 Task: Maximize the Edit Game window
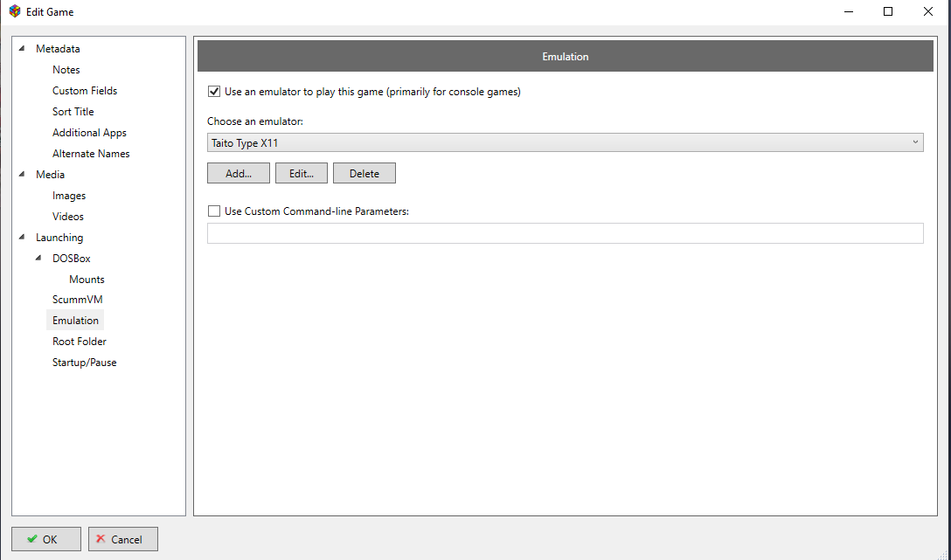click(888, 11)
